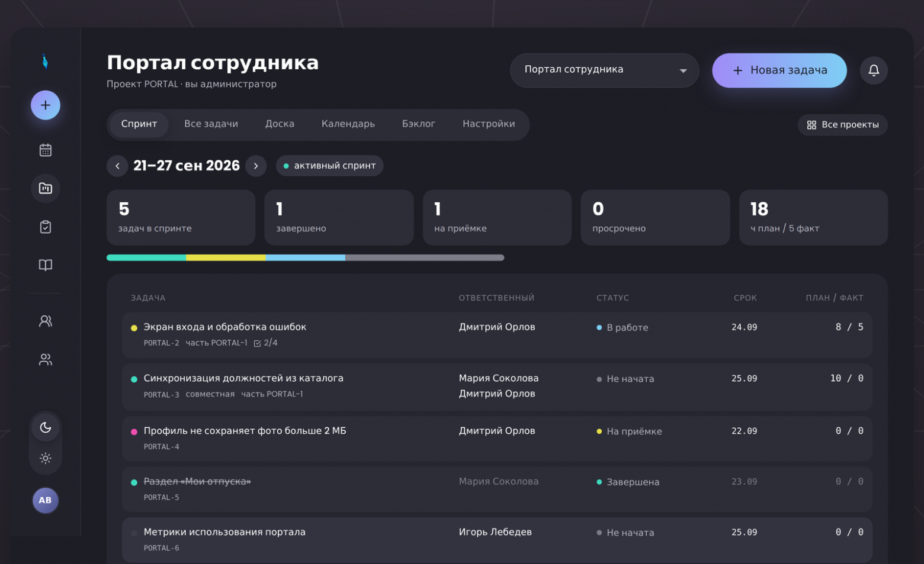Click Не начата status of PORTAL-6
The width and height of the screenshot is (924, 564).
point(625,533)
